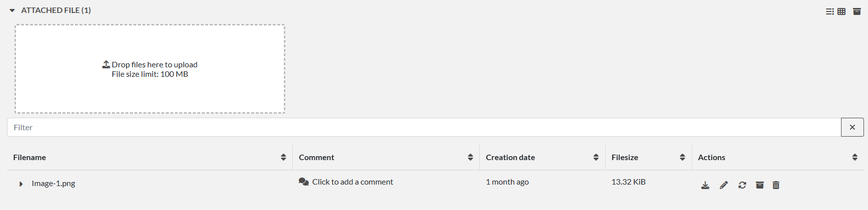Focus the Filter input field

(x=424, y=127)
